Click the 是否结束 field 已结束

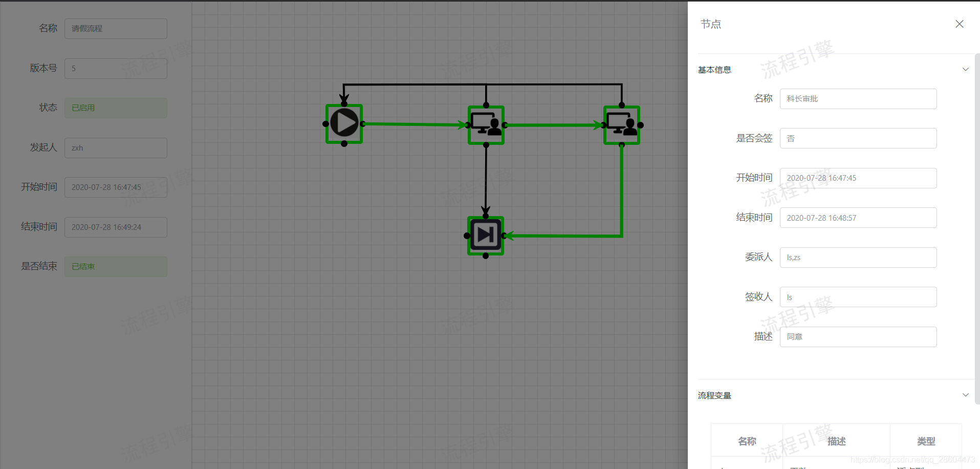pyautogui.click(x=116, y=267)
